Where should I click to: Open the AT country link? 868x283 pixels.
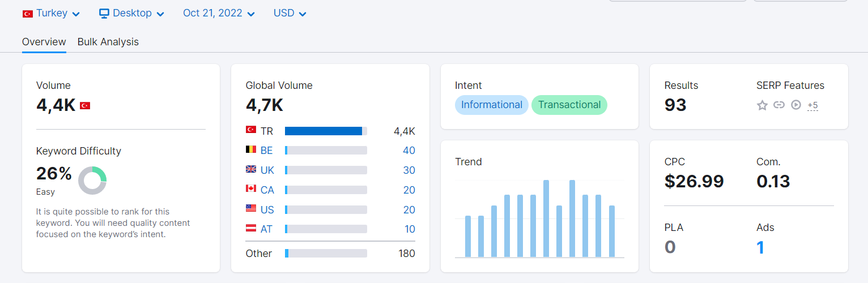[267, 229]
